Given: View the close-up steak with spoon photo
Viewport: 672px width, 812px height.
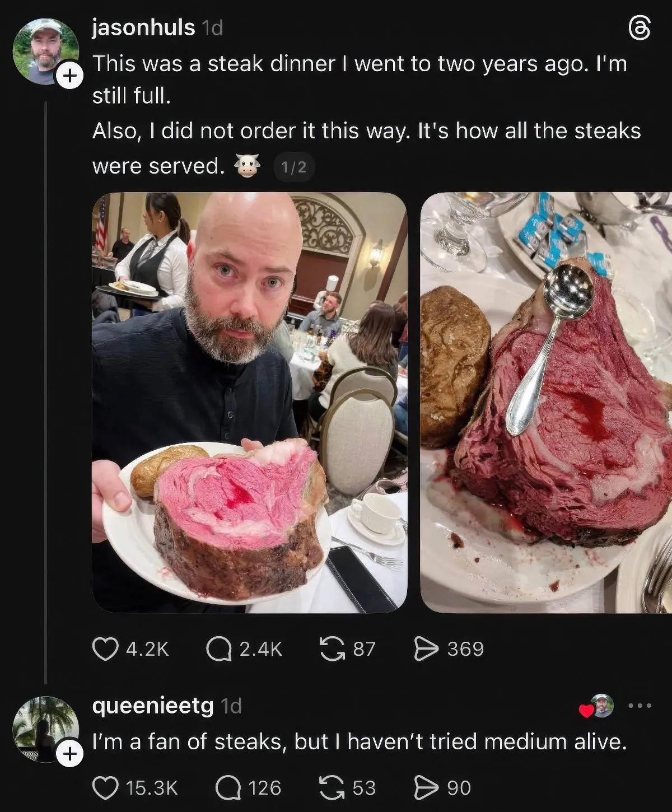Looking at the screenshot, I should [x=546, y=402].
